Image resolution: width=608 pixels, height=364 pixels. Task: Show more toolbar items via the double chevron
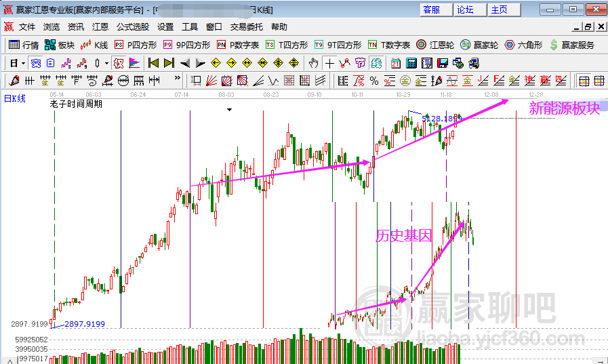tap(178, 78)
